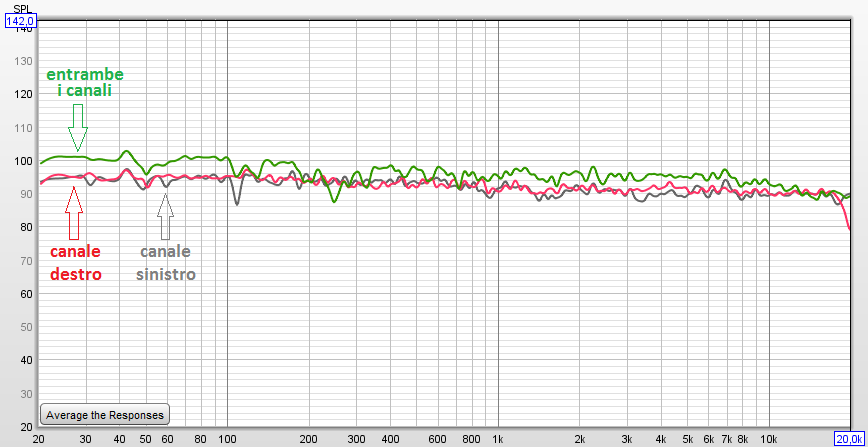Click the 'entrambe i canali' green label
The height and width of the screenshot is (447, 868).
click(85, 83)
